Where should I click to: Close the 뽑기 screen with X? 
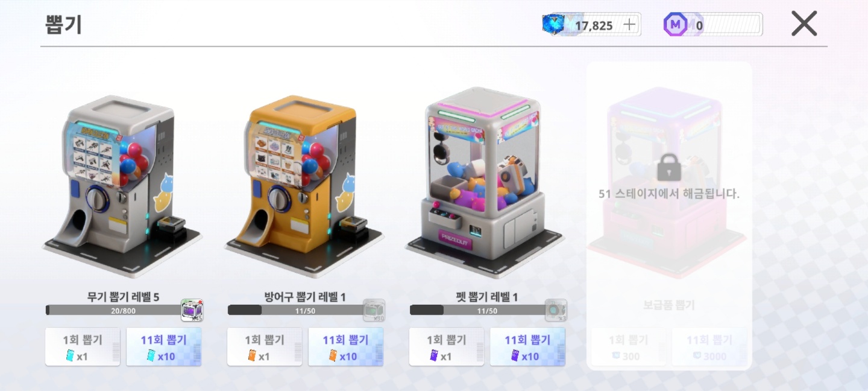(x=804, y=24)
